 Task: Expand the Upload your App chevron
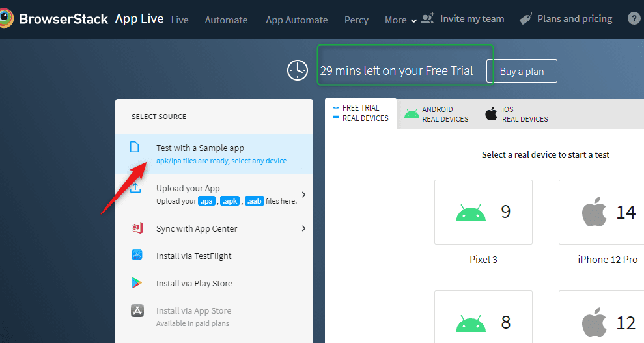point(303,194)
